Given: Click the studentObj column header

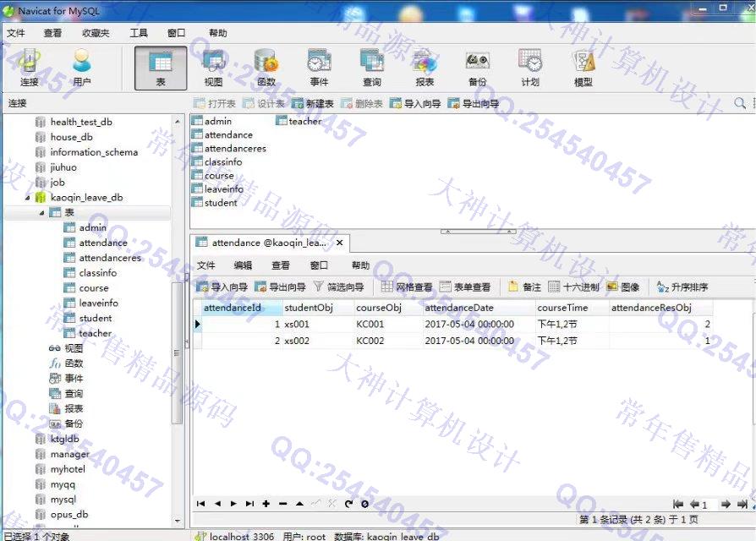Looking at the screenshot, I should 317,308.
